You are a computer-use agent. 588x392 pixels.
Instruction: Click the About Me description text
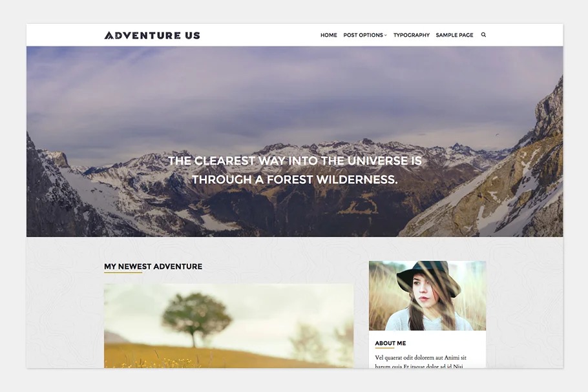(421, 362)
